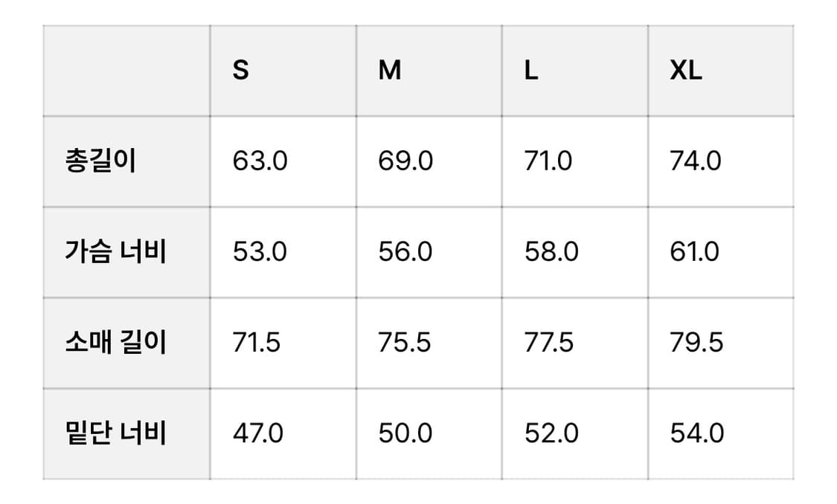Select the 밑단 너비 row label
837x504 pixels.
pos(115,433)
